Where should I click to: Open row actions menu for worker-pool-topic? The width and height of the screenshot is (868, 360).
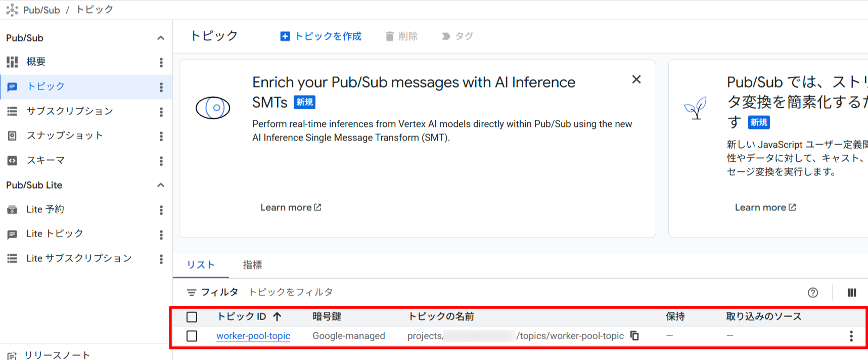coord(851,336)
